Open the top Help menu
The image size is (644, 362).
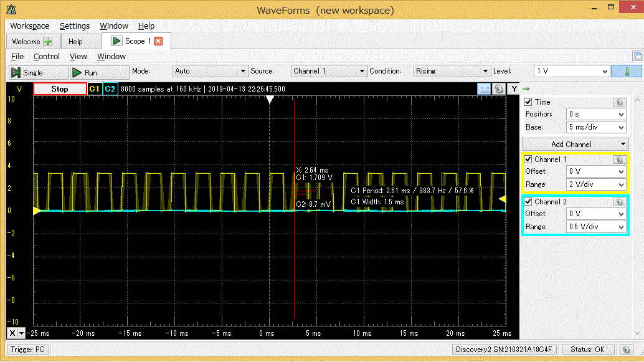pos(146,26)
